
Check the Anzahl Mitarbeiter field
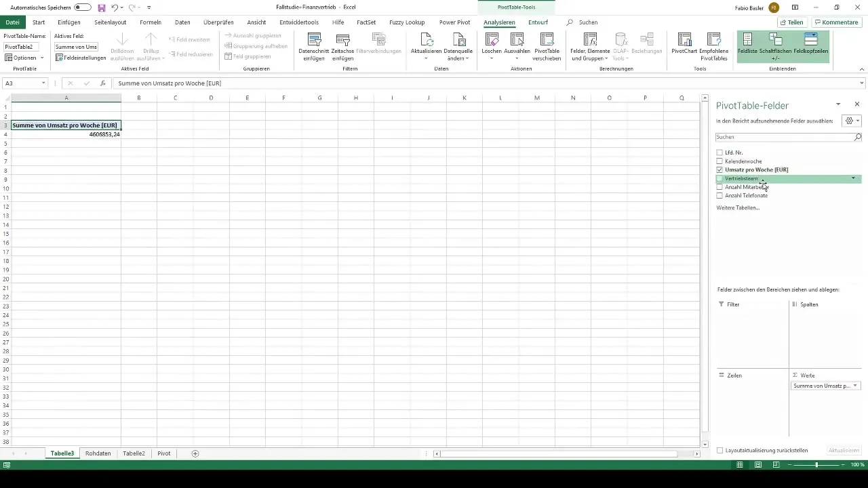[720, 187]
